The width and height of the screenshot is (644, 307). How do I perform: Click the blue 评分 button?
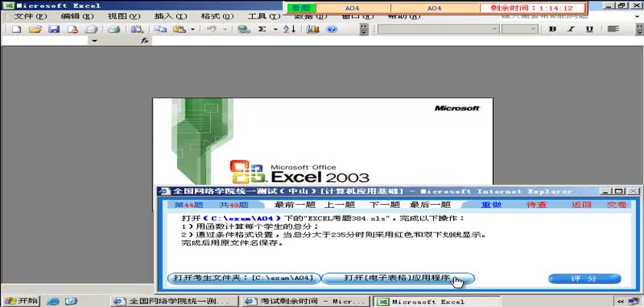click(x=584, y=279)
